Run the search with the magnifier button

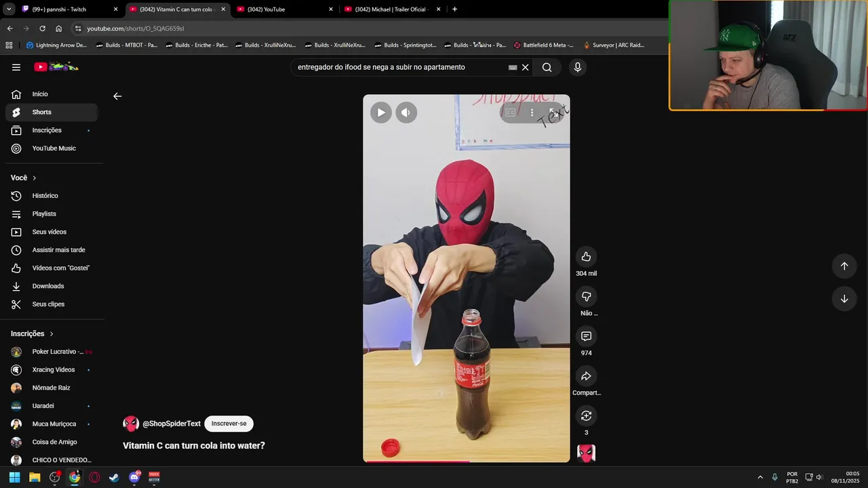tap(547, 67)
